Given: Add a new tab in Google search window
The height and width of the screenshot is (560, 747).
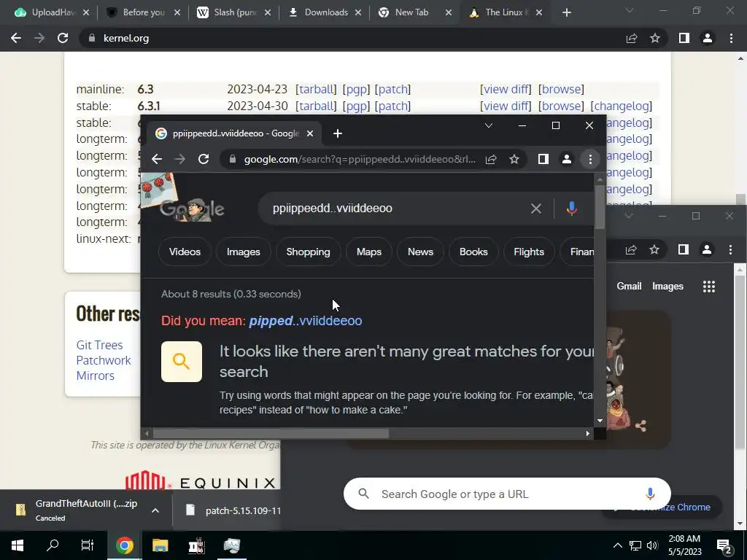Looking at the screenshot, I should (x=338, y=134).
